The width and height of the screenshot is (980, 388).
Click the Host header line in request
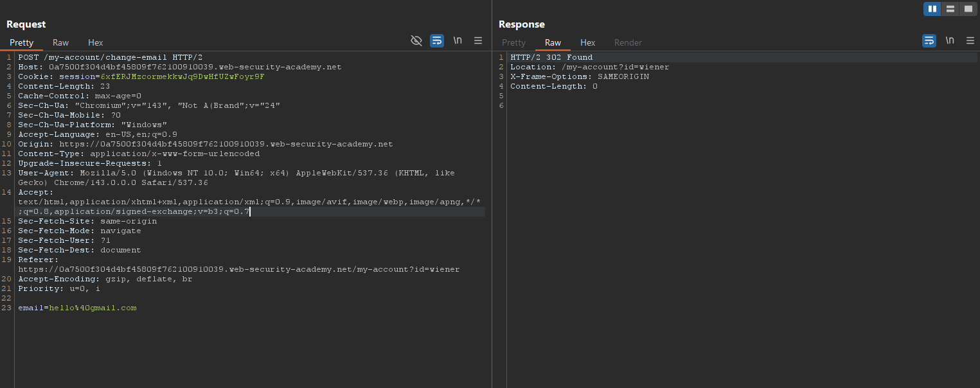point(180,67)
